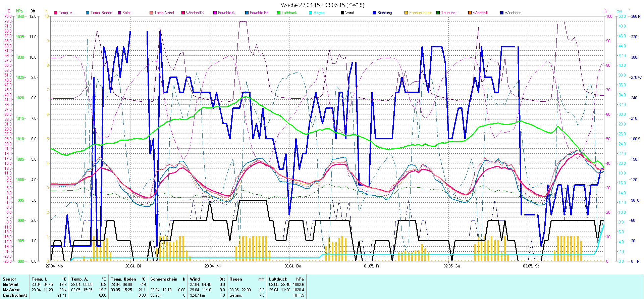Click the yellow Sonnenschein legend square
644x299 pixels.
406,13
